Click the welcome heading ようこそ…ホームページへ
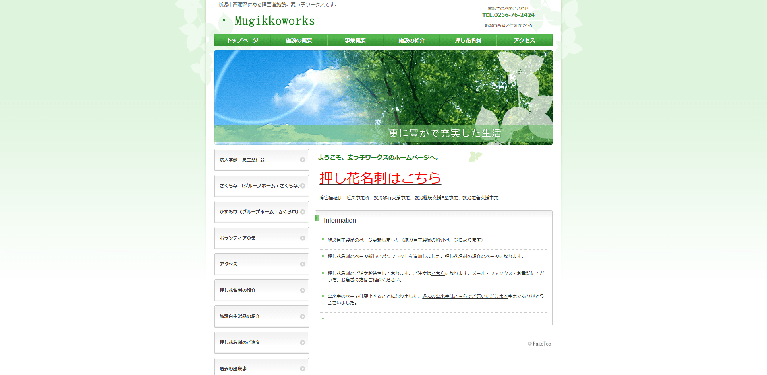 pyautogui.click(x=378, y=157)
